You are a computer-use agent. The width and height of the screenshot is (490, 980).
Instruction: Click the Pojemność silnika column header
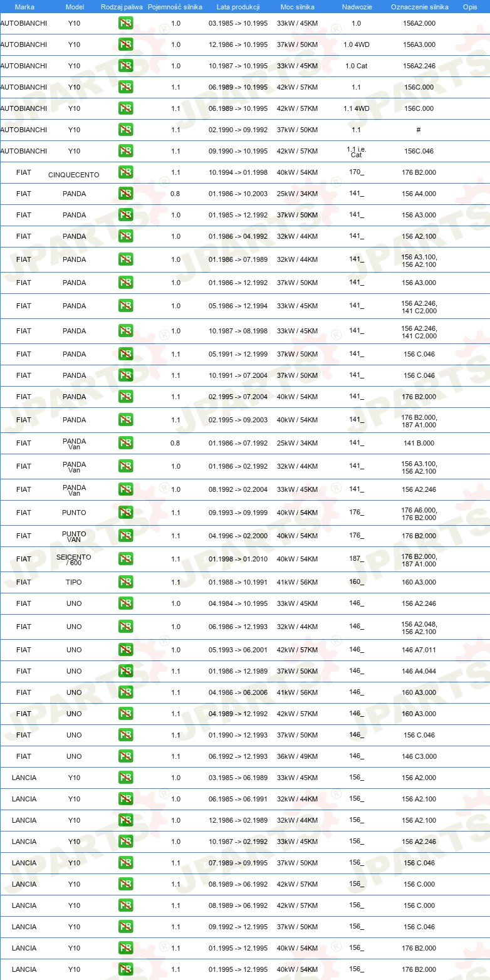(175, 6)
